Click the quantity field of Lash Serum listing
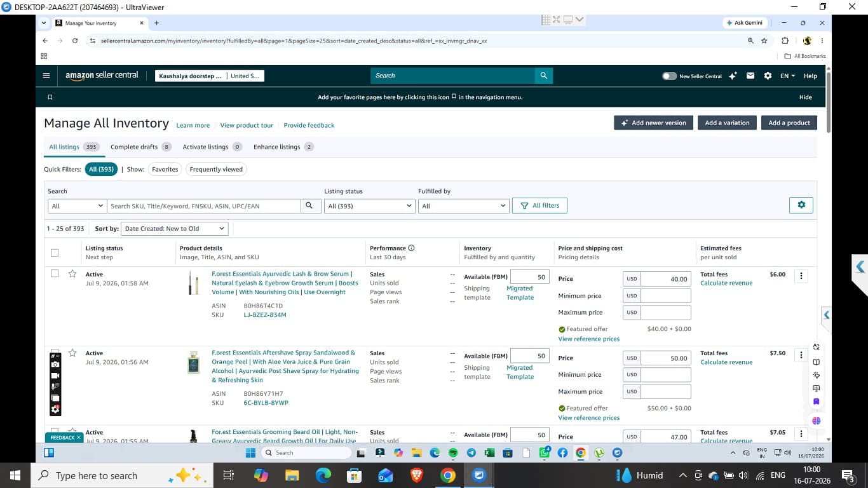This screenshot has width=868, height=488. [x=530, y=277]
